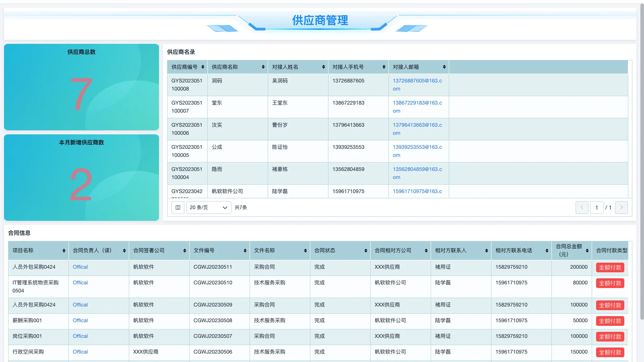644x362 pixels.
Task: Click the page vertical scrollbar
Action: pyautogui.click(x=642, y=161)
